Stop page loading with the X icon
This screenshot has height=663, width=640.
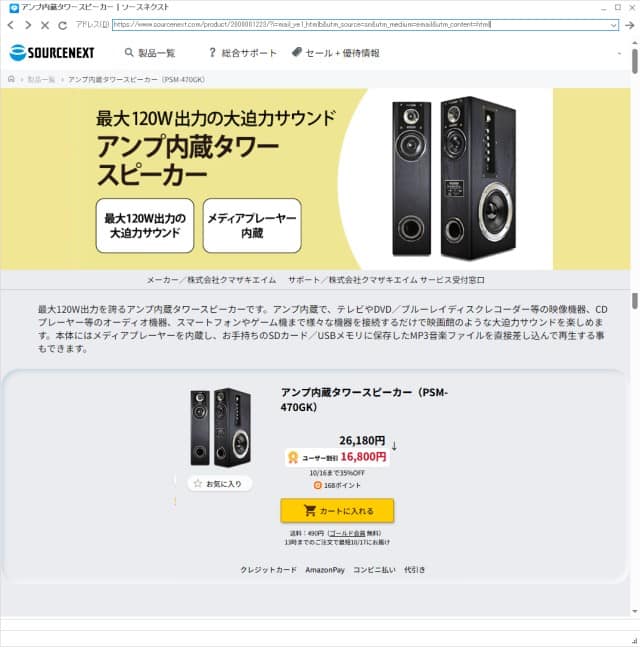tap(45, 25)
